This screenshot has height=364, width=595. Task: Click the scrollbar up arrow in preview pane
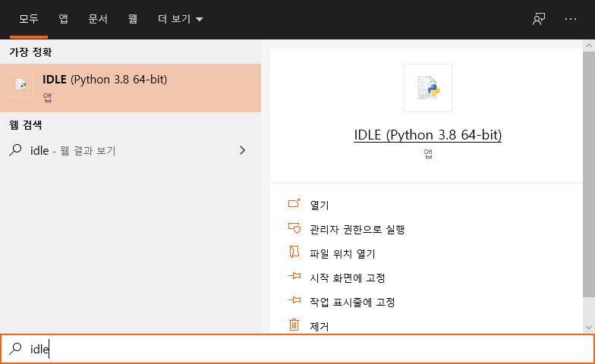(589, 45)
